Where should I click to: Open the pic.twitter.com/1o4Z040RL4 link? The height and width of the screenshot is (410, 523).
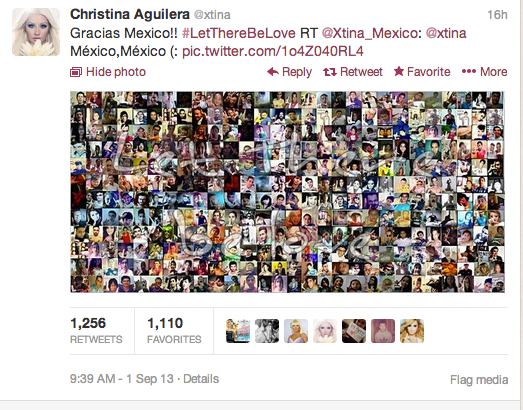pyautogui.click(x=273, y=51)
